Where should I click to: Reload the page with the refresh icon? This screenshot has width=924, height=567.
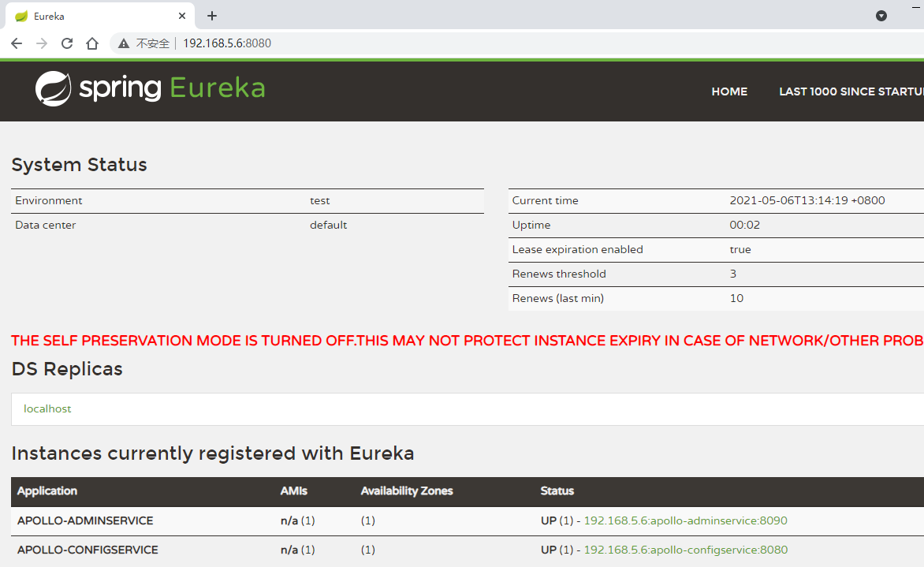[67, 43]
